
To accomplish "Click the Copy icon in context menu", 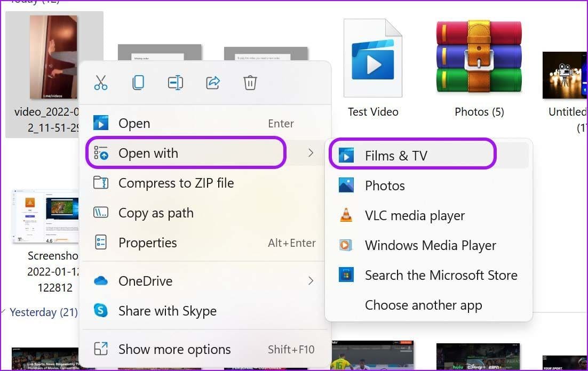I will [138, 83].
